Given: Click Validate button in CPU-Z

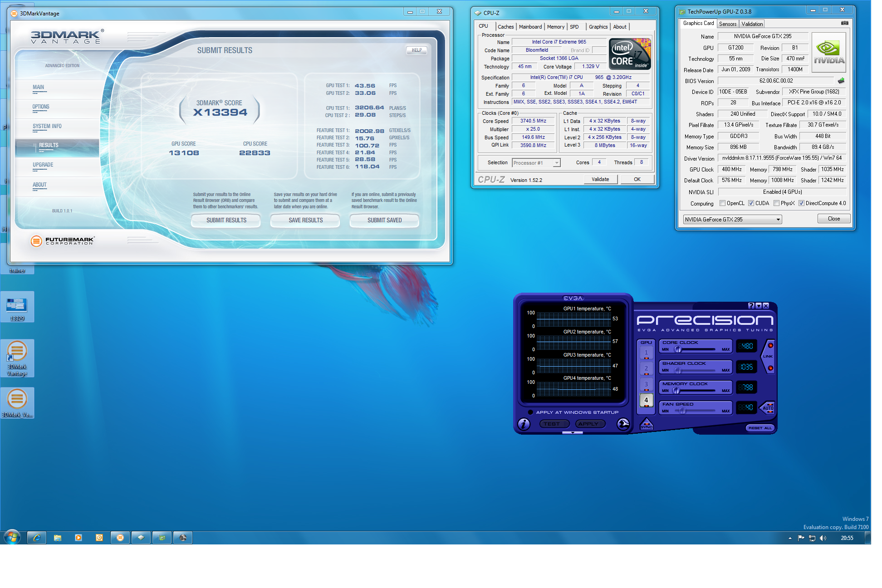Looking at the screenshot, I should 600,179.
